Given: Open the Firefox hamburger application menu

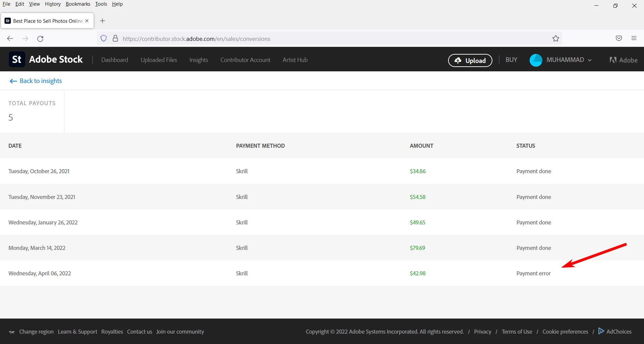Looking at the screenshot, I should tap(634, 38).
